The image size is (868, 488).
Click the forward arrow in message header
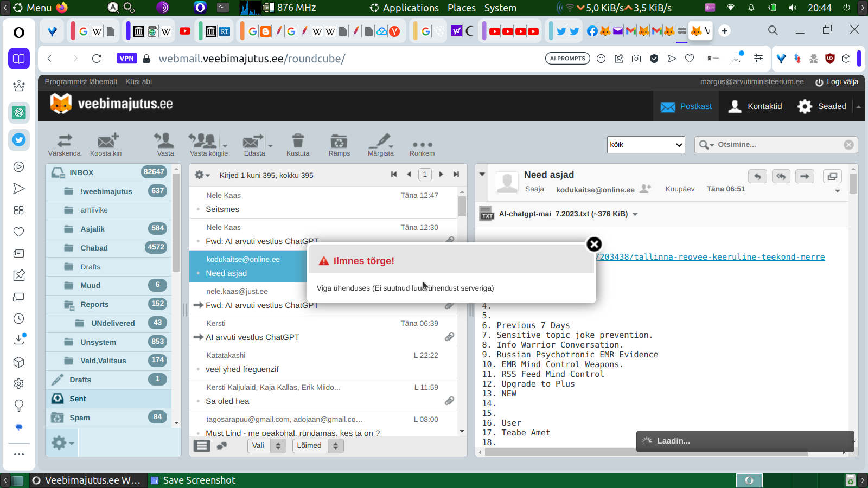click(x=805, y=176)
